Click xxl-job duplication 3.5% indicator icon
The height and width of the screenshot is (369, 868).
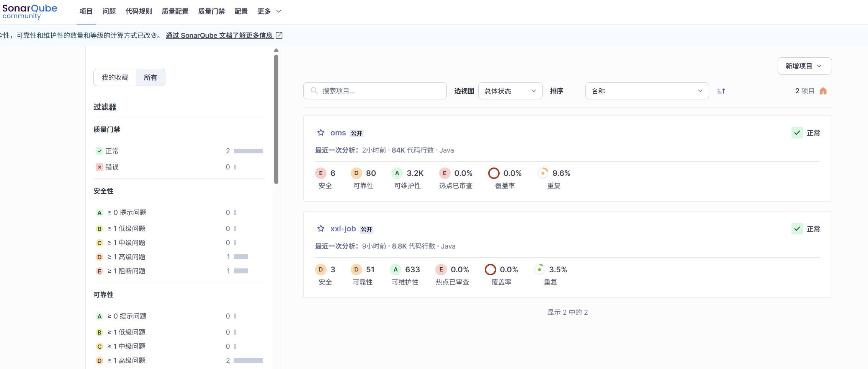pos(539,270)
